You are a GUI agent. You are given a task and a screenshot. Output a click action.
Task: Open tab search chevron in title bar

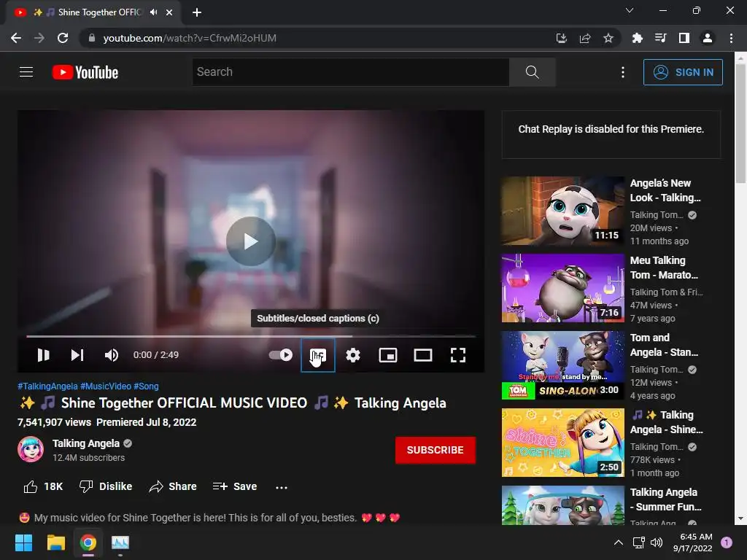(x=630, y=10)
